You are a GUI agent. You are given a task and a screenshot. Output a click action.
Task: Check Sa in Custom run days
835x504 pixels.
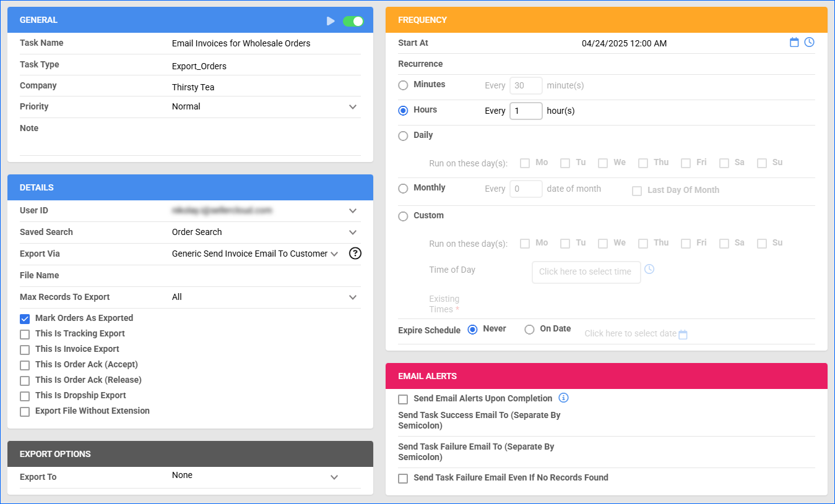click(724, 244)
